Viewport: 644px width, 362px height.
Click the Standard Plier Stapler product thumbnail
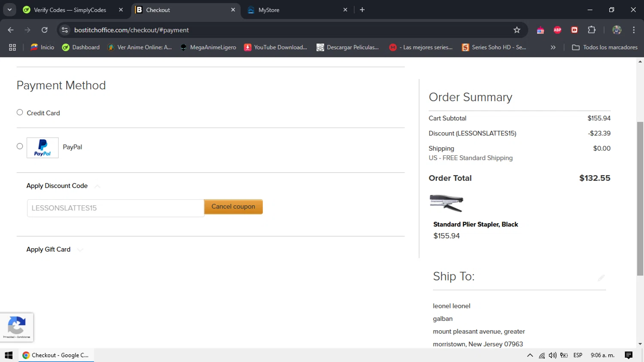[447, 203]
